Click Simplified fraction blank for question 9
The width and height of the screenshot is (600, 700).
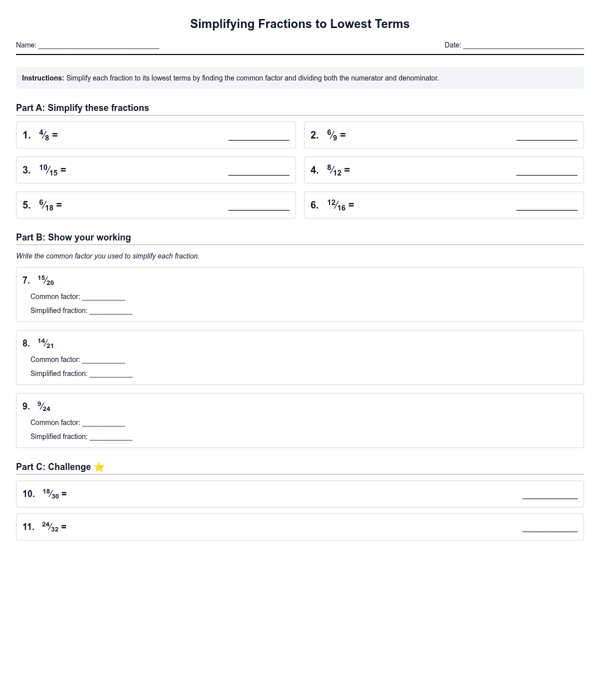(x=111, y=437)
